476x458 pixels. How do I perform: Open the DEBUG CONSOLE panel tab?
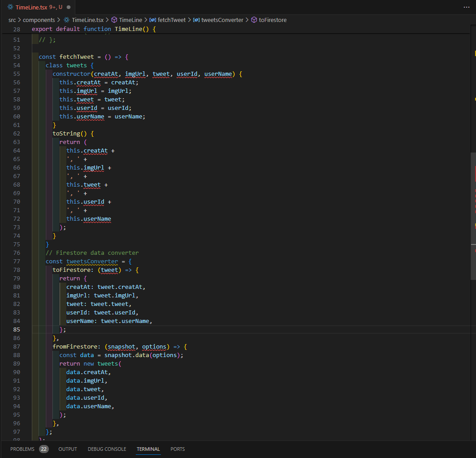coord(107,449)
